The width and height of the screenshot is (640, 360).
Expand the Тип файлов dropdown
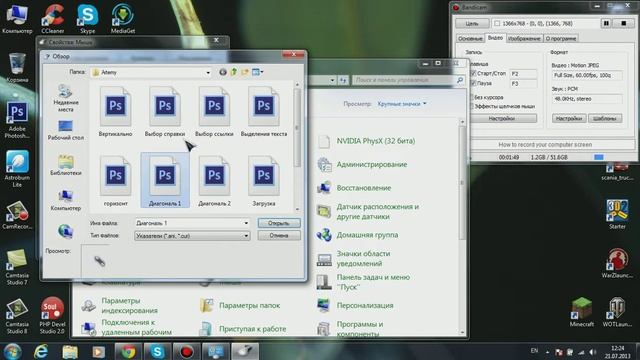point(246,236)
